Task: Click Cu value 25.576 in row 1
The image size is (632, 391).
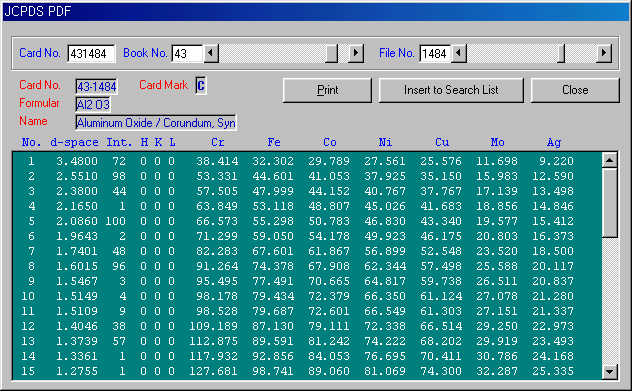Action: 441,161
